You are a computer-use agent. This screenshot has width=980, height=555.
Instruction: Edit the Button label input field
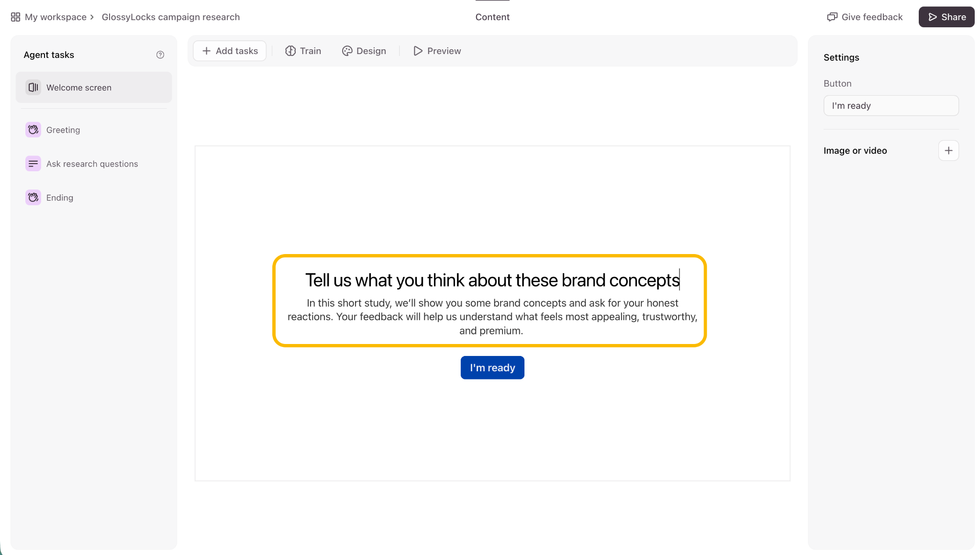891,106
